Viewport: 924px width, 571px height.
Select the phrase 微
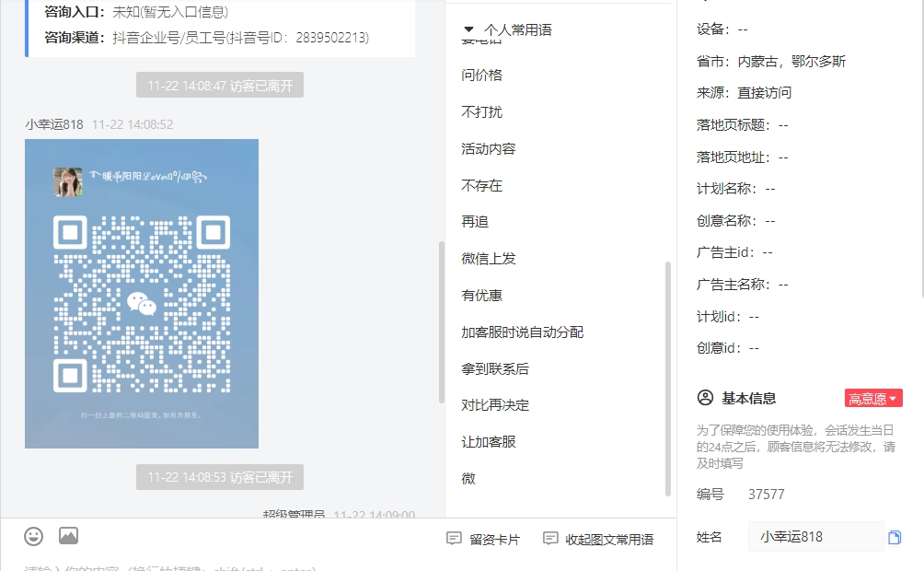click(468, 478)
